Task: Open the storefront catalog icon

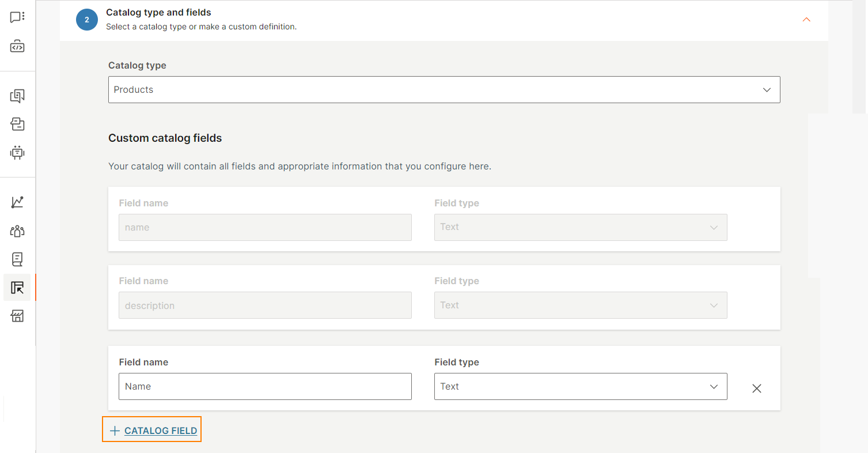Action: tap(17, 316)
